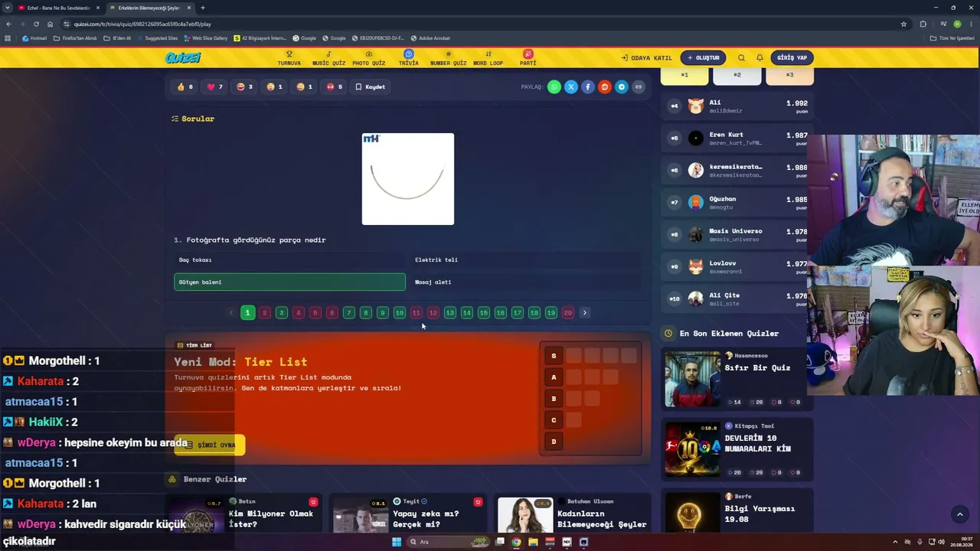The width and height of the screenshot is (980, 551).
Task: Jump to question 12
Action: [x=433, y=313]
